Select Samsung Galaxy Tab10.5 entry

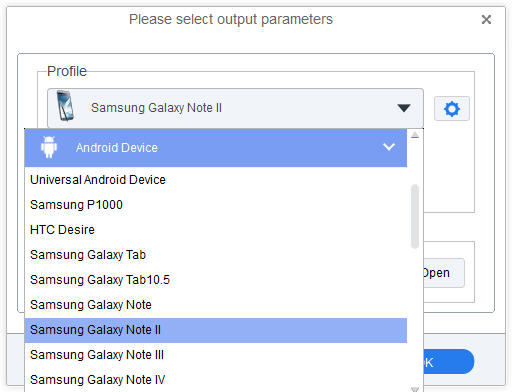coord(216,280)
